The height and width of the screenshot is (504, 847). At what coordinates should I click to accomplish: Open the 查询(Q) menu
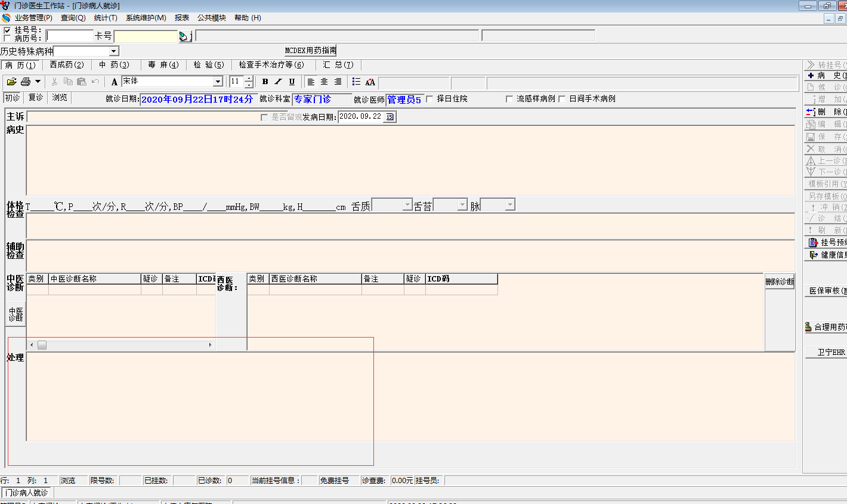coord(73,18)
